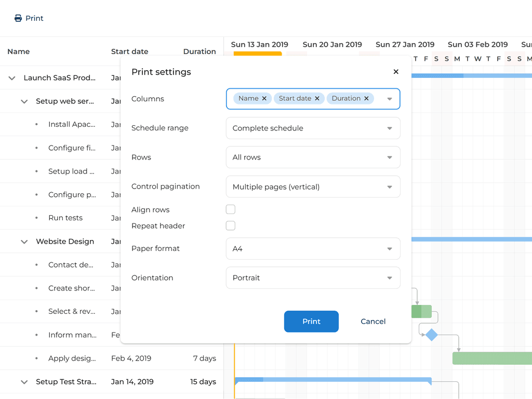Open the Control pagination dropdown
This screenshot has height=399, width=532.
[313, 187]
